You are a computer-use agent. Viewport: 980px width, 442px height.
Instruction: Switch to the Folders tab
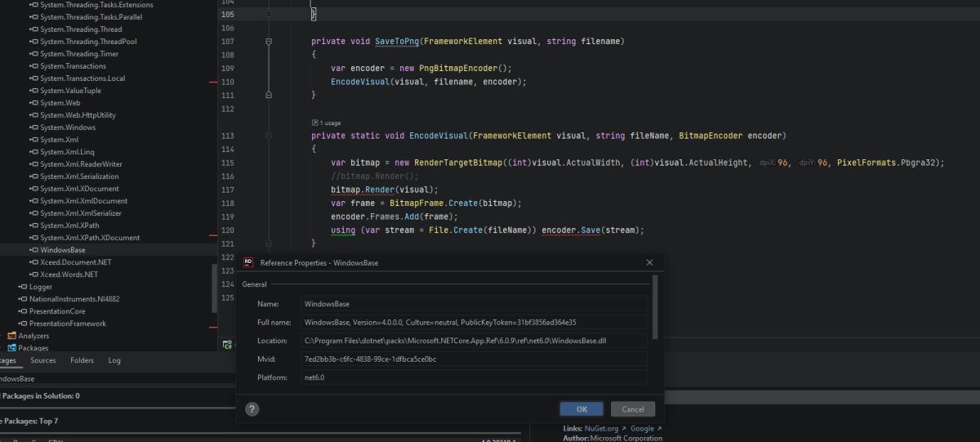click(x=82, y=360)
